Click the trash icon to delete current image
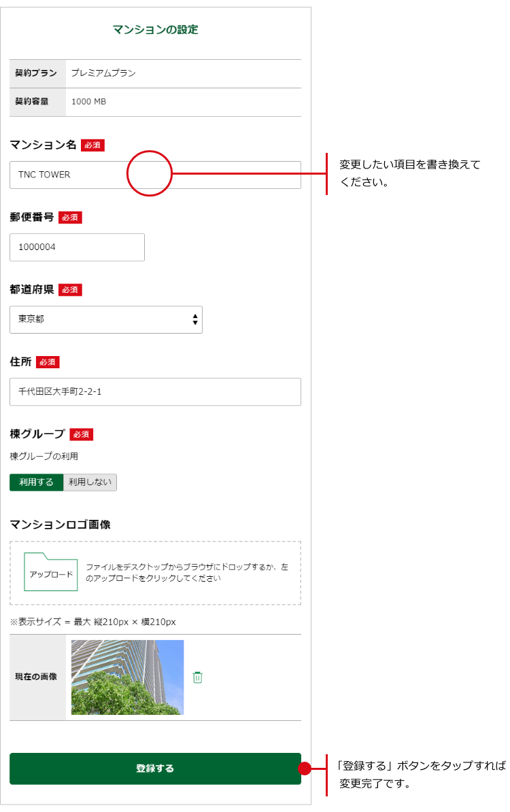 pos(197,677)
